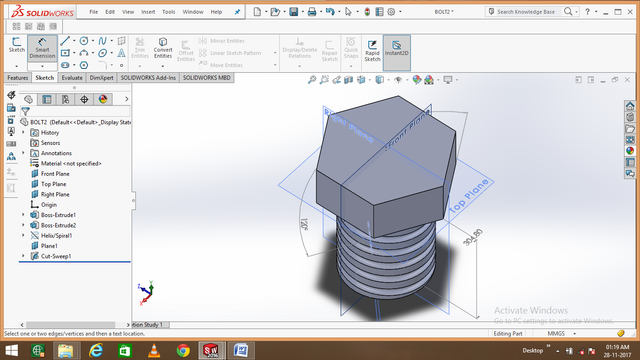Open the Tools menu
The image size is (640, 360).
tap(169, 12)
